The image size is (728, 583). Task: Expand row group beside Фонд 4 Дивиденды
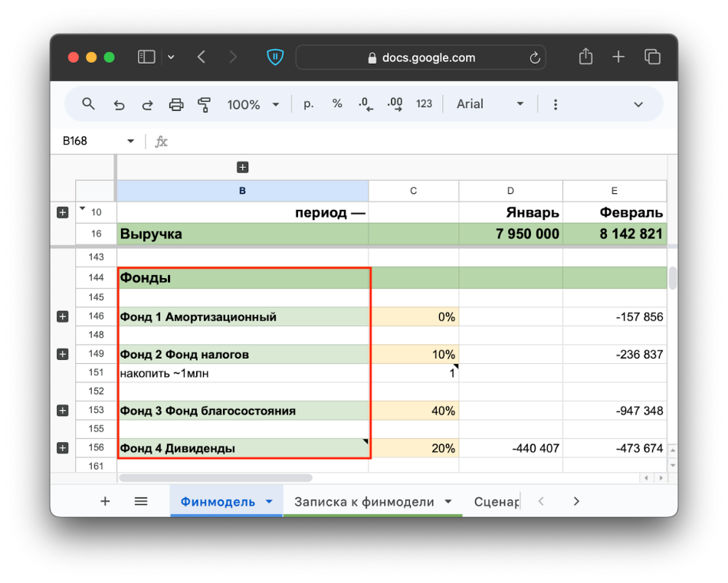point(63,448)
